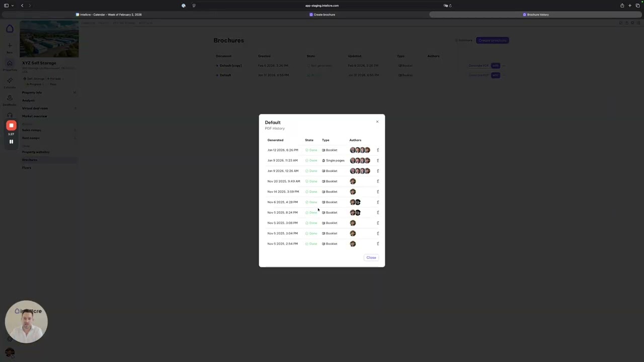Screen dimensions: 644x362
Task: Click the State column header in dialog
Action: pos(309,140)
